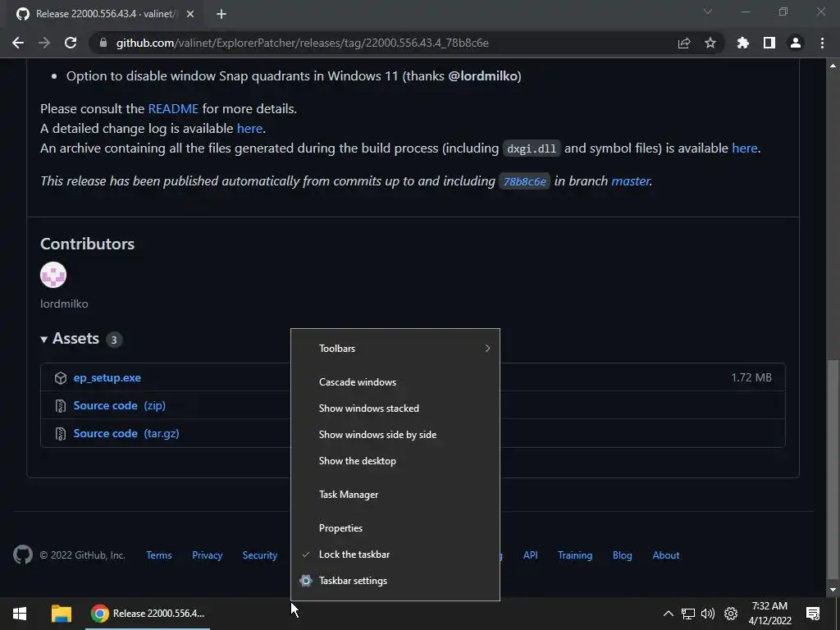This screenshot has height=630, width=840.
Task: Open the Training footer link
Action: coord(575,555)
